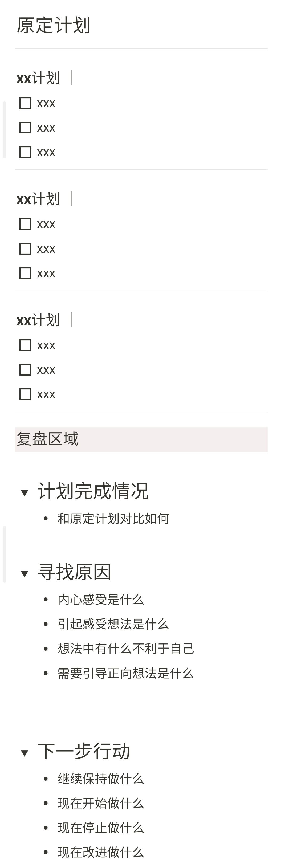The height and width of the screenshot is (868, 285).
Task: Collapse the 寻找原因 toggle arrow
Action: (x=25, y=574)
